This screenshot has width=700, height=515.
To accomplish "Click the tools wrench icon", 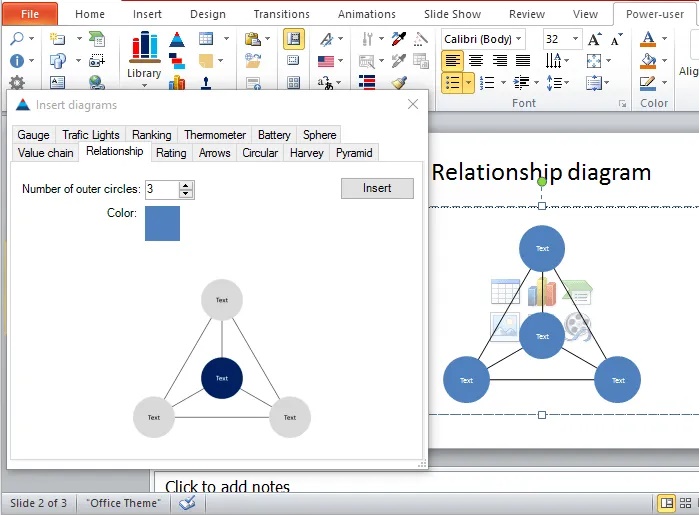I will pos(367,39).
